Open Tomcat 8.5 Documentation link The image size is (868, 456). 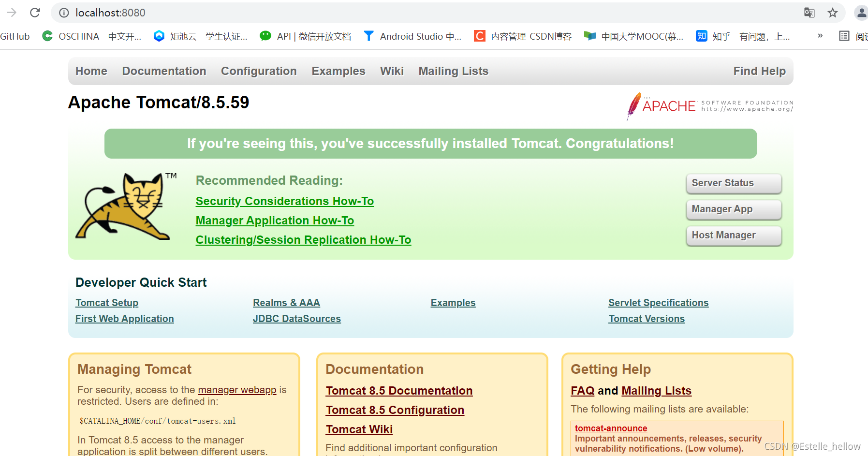click(399, 391)
